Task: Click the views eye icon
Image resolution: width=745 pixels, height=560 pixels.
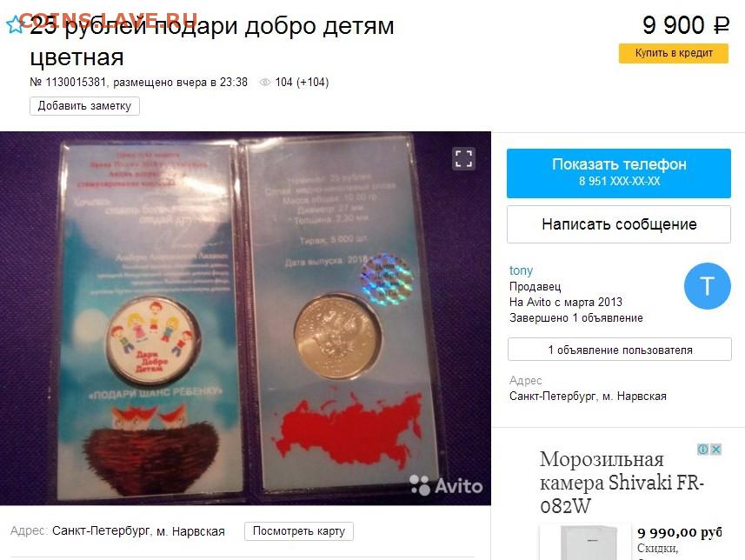Action: click(265, 83)
